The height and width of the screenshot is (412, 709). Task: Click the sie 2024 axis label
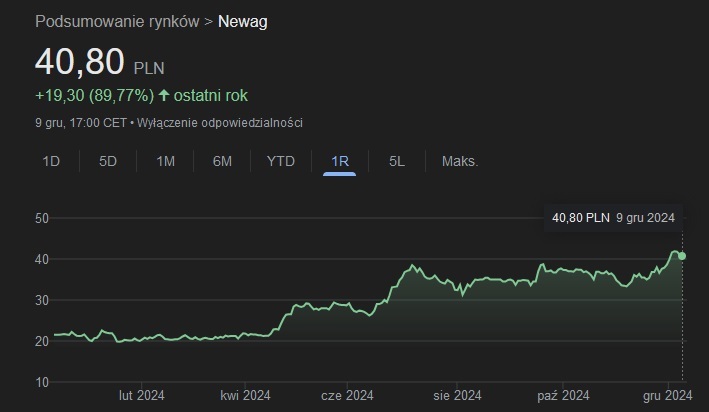click(x=457, y=396)
